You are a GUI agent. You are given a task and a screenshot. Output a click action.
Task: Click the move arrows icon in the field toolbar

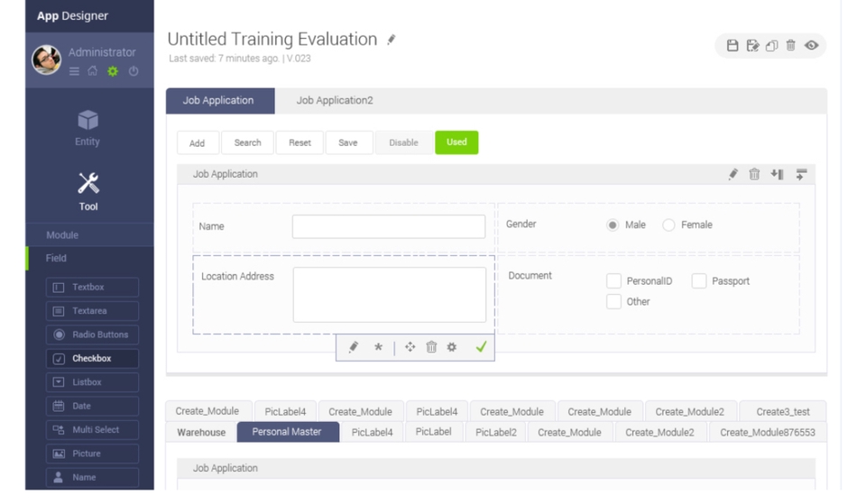click(410, 347)
